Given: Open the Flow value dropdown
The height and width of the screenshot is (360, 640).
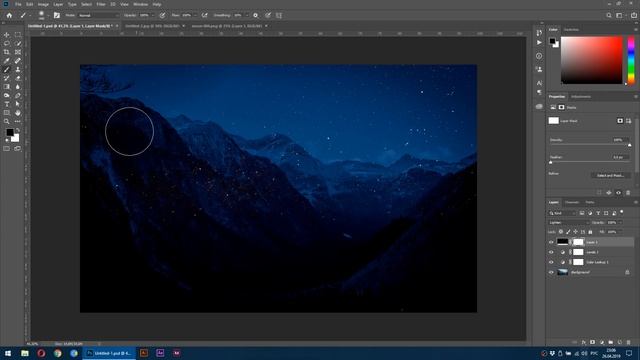Looking at the screenshot, I should pyautogui.click(x=195, y=16).
